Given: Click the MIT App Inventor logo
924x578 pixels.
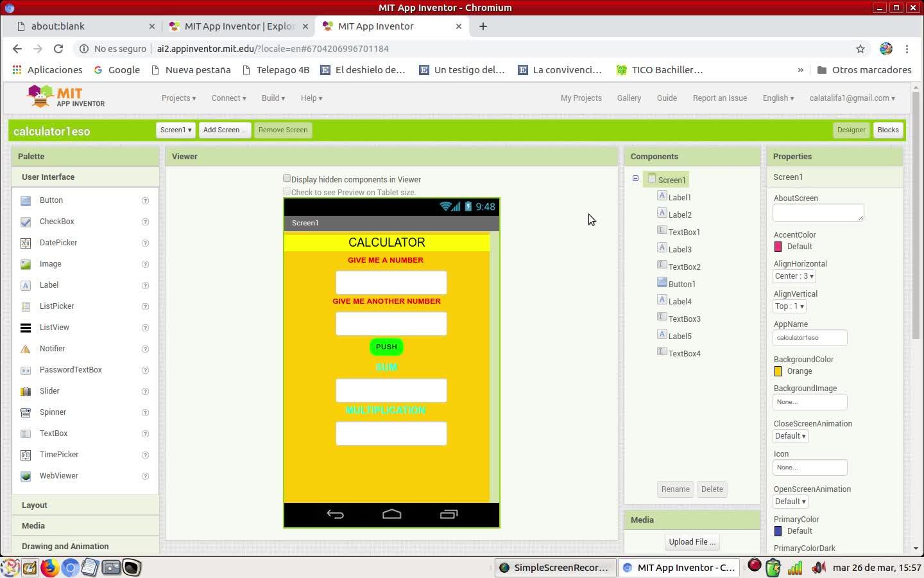Looking at the screenshot, I should coord(65,97).
